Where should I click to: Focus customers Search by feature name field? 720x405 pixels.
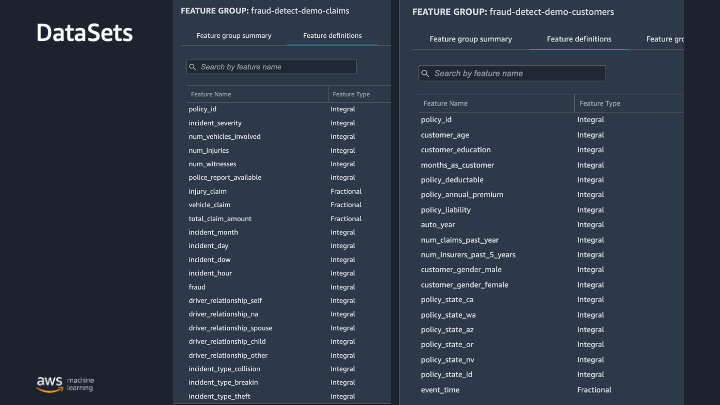[x=512, y=73]
